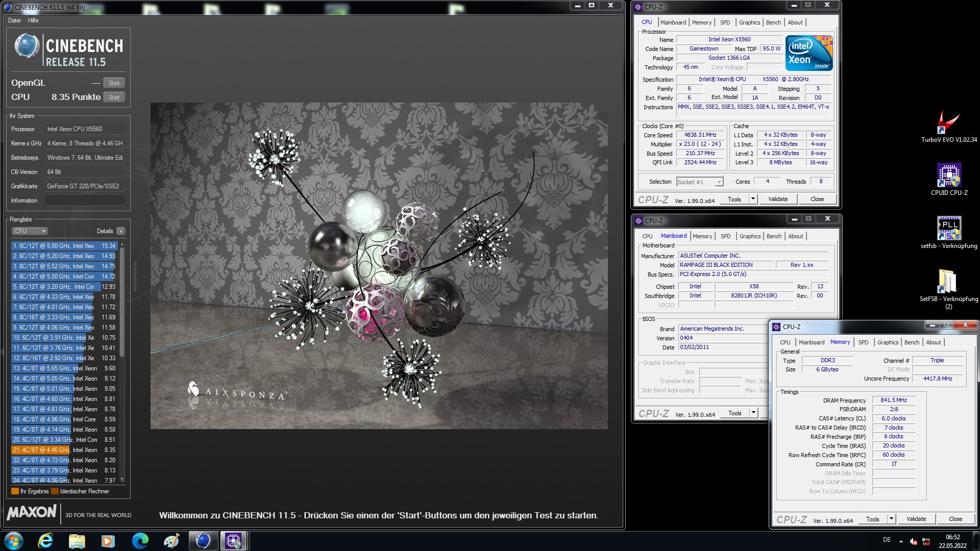Open CPU tab in Mainboard CPU-Z window
Image resolution: width=980 pixels, height=551 pixels.
(647, 236)
